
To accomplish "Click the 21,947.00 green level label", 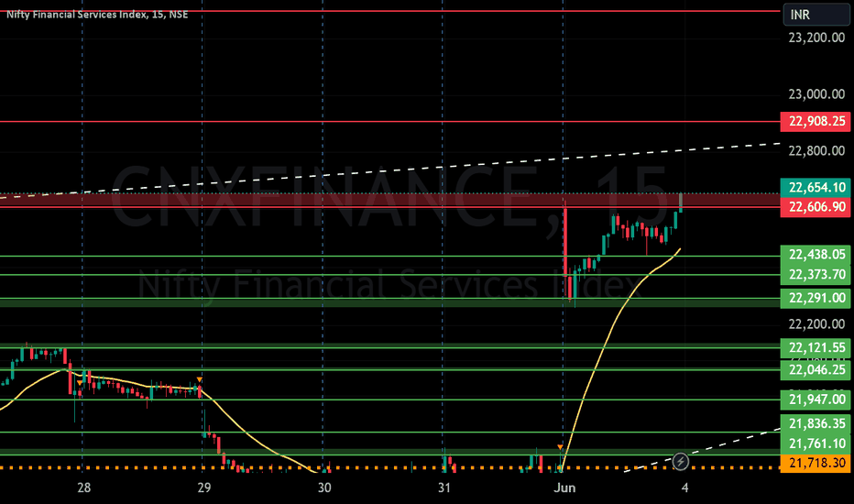I will coord(816,400).
